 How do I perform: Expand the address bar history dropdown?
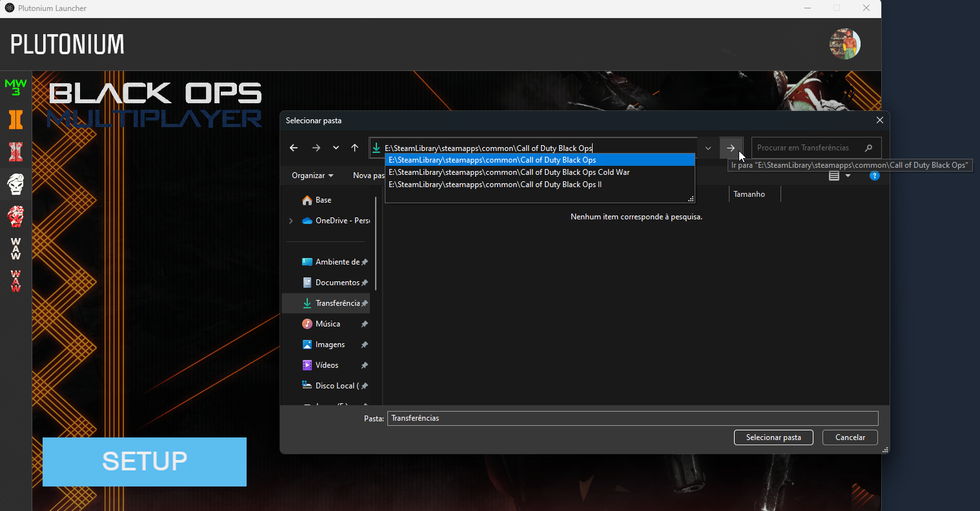coord(708,148)
